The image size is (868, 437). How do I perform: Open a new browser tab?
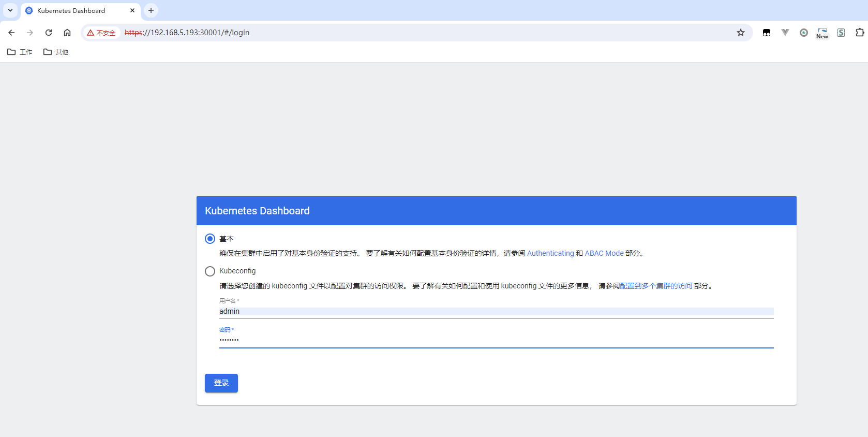tap(151, 10)
